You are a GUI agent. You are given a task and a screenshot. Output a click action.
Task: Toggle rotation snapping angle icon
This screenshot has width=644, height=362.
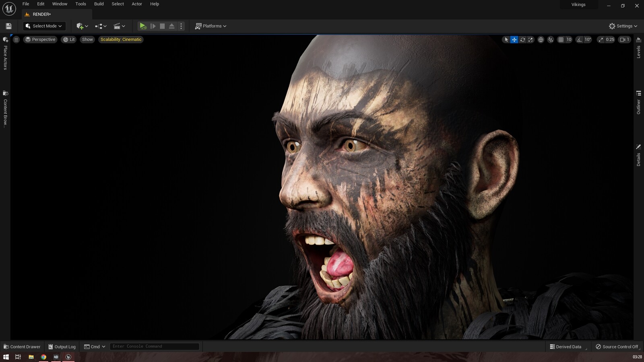(x=579, y=39)
